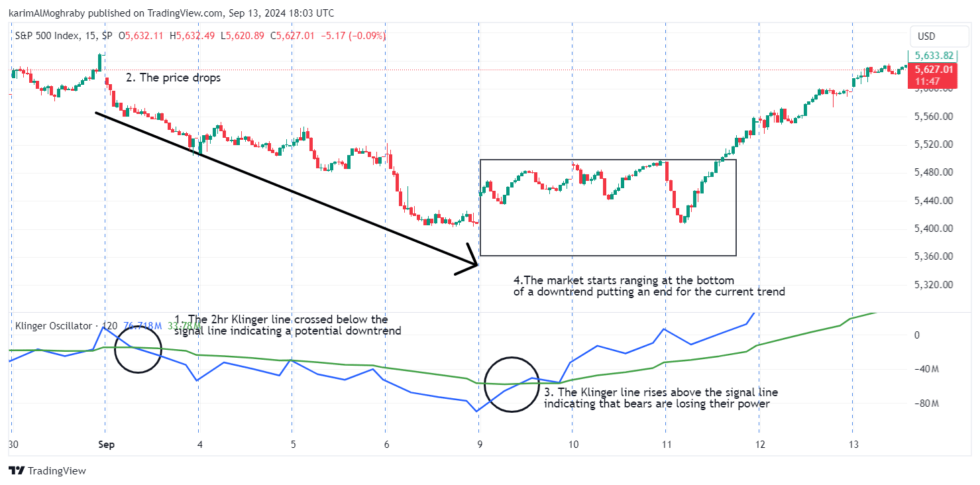This screenshot has width=980, height=485.
Task: Click the SP exchange label in legend
Action: (107, 35)
